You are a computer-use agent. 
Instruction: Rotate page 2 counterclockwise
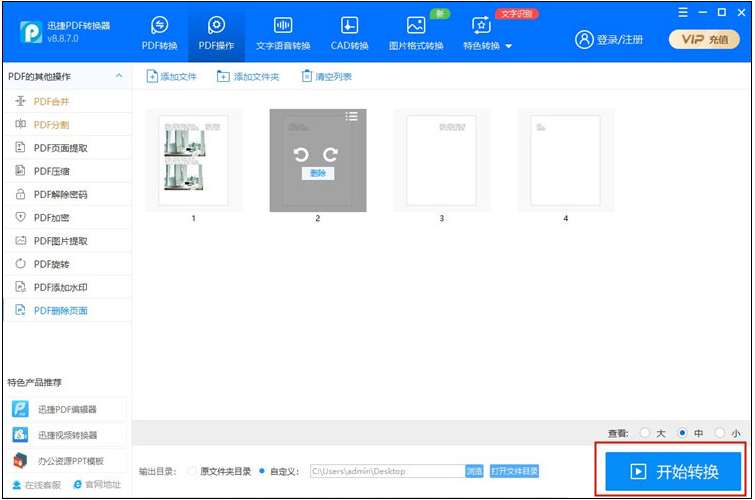pyautogui.click(x=301, y=154)
